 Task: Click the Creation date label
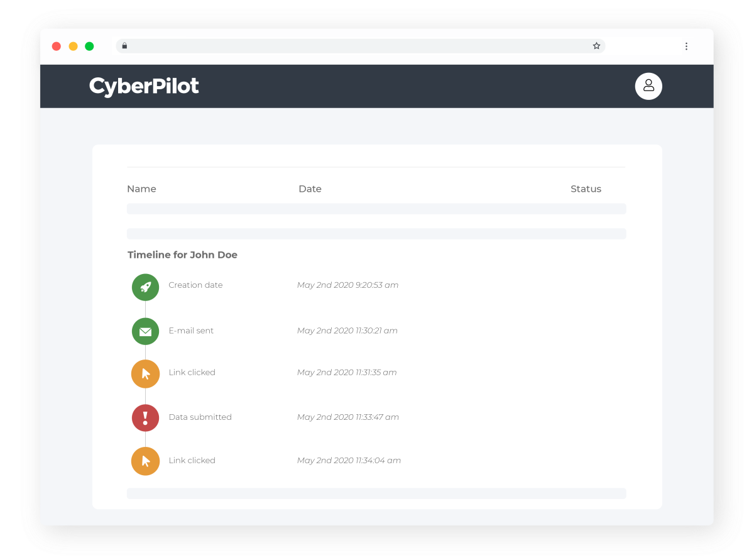195,285
